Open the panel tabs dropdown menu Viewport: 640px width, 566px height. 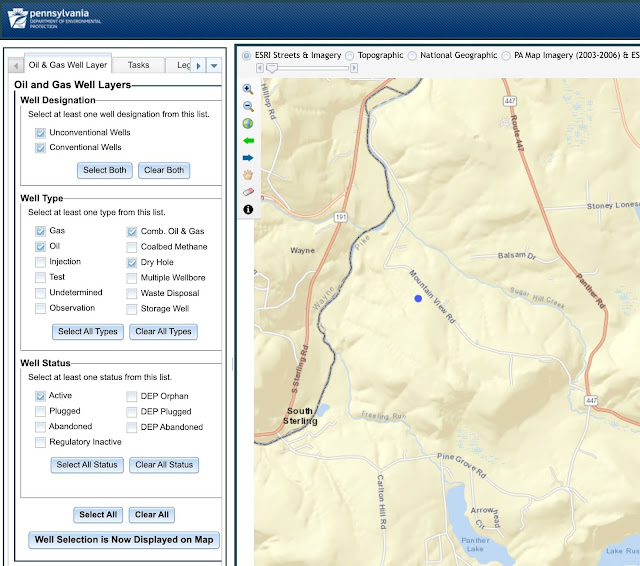point(214,65)
